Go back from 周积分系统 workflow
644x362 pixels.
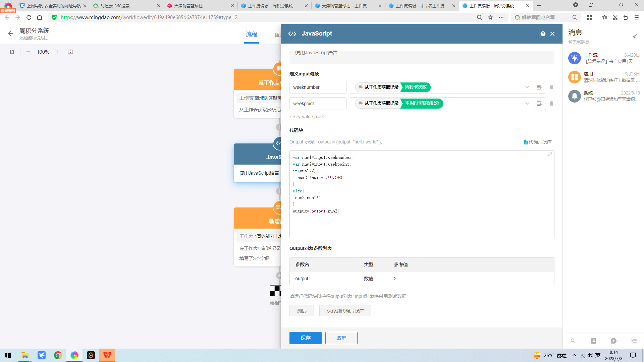click(x=10, y=34)
